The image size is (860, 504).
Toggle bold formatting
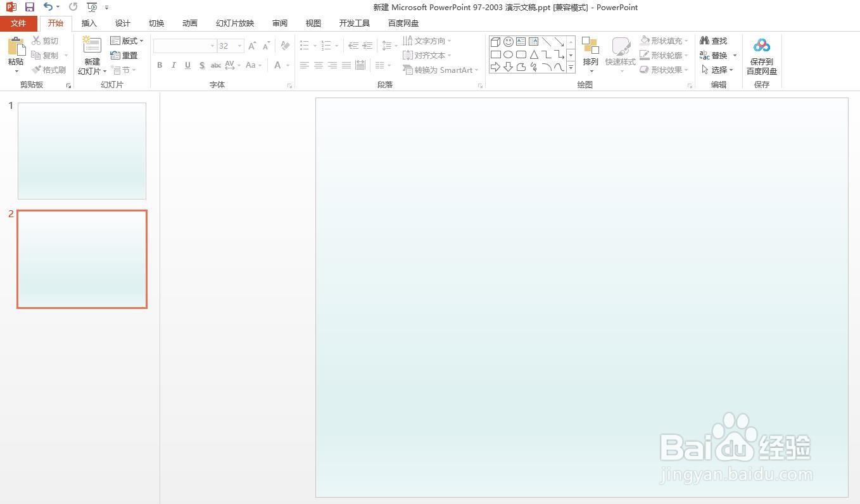coord(160,65)
